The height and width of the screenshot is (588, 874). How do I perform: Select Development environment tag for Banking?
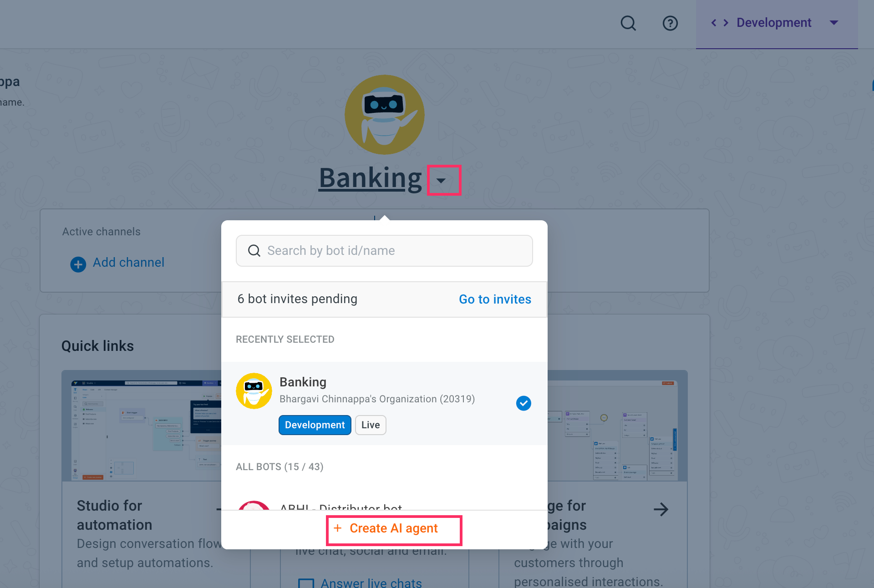point(315,425)
